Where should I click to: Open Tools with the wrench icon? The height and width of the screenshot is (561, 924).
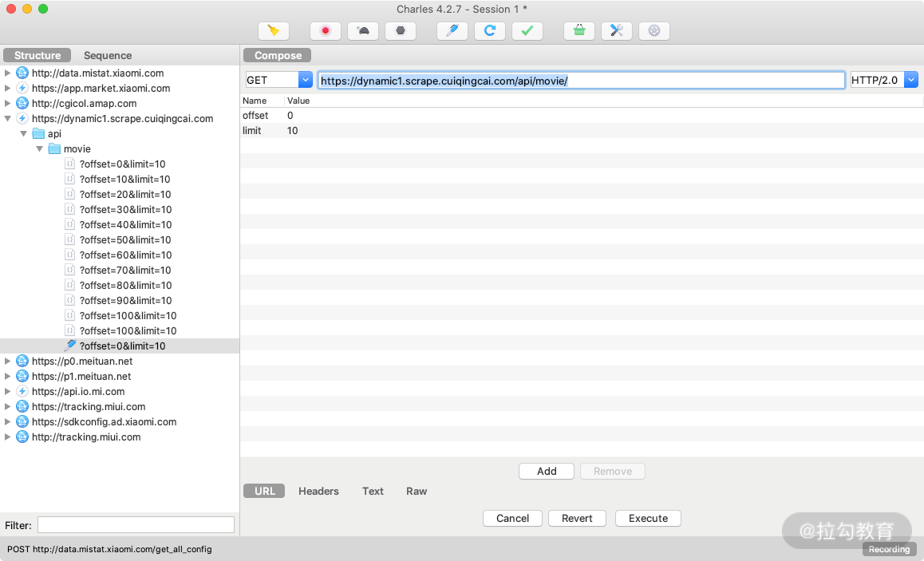point(617,30)
